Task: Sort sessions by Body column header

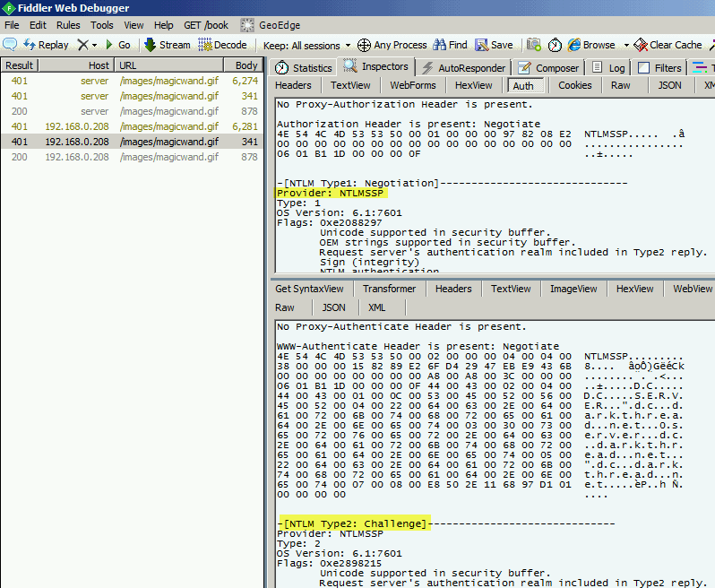Action: click(x=246, y=65)
